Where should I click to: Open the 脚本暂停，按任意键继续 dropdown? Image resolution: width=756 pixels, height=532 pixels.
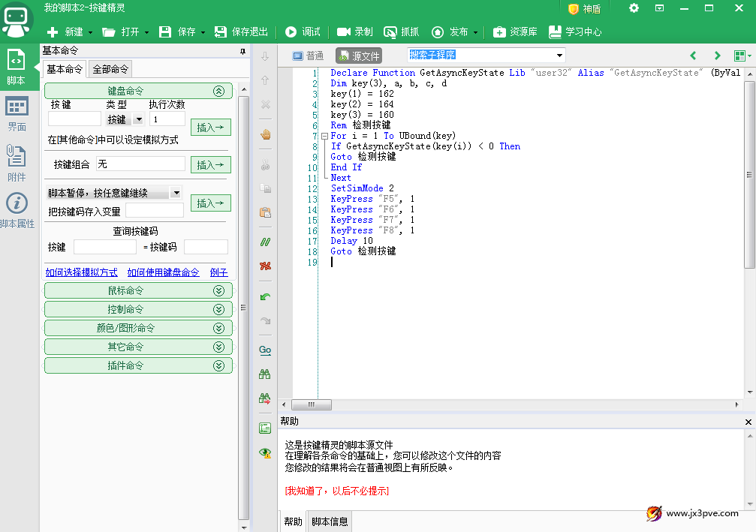coord(176,193)
